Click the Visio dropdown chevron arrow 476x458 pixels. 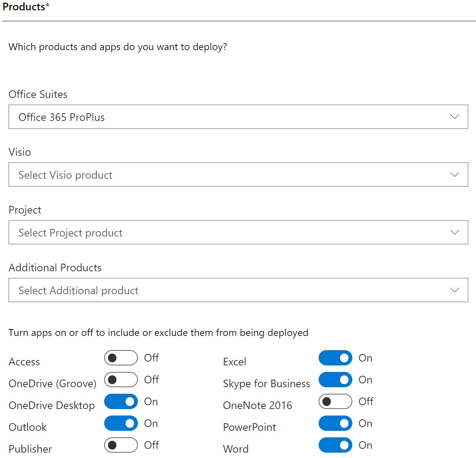(x=455, y=174)
